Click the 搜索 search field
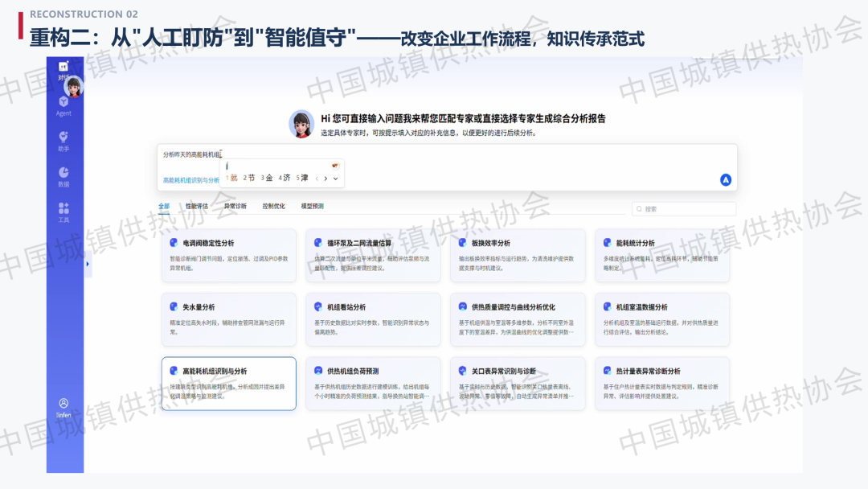The width and height of the screenshot is (868, 489). tap(684, 209)
